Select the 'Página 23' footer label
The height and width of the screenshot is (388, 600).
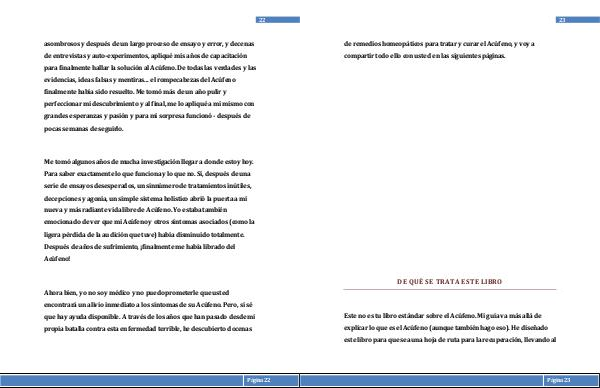click(559, 380)
